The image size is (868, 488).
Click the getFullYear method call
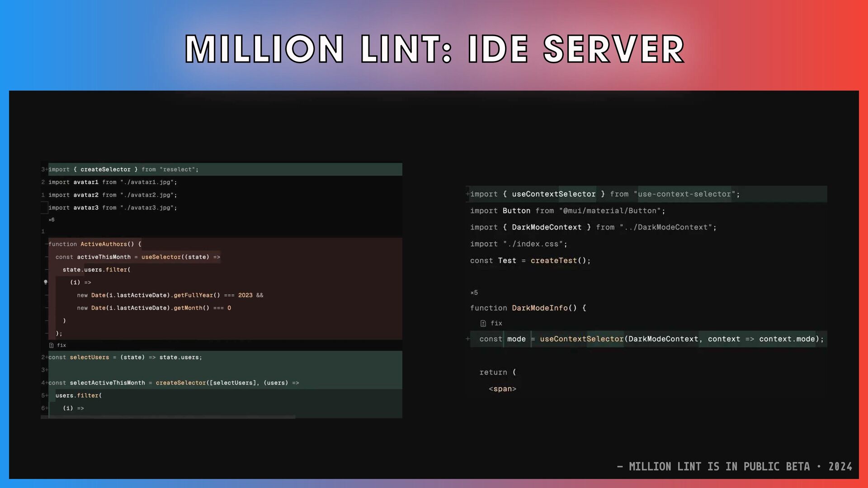pyautogui.click(x=193, y=296)
